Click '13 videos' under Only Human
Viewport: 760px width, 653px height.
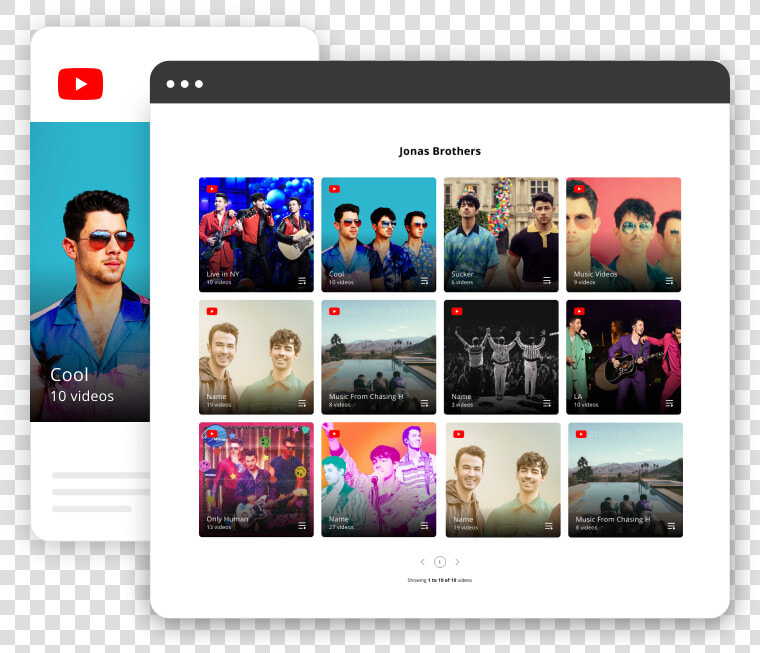click(x=219, y=527)
